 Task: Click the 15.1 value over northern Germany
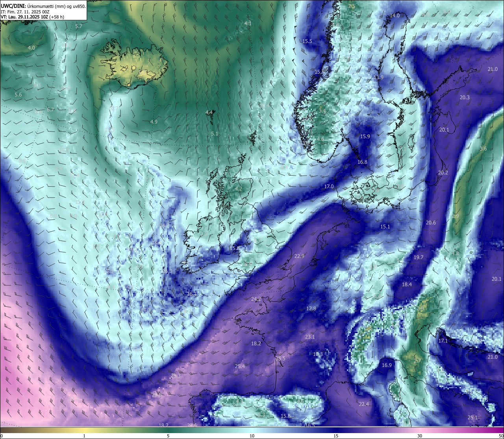pyautogui.click(x=385, y=227)
